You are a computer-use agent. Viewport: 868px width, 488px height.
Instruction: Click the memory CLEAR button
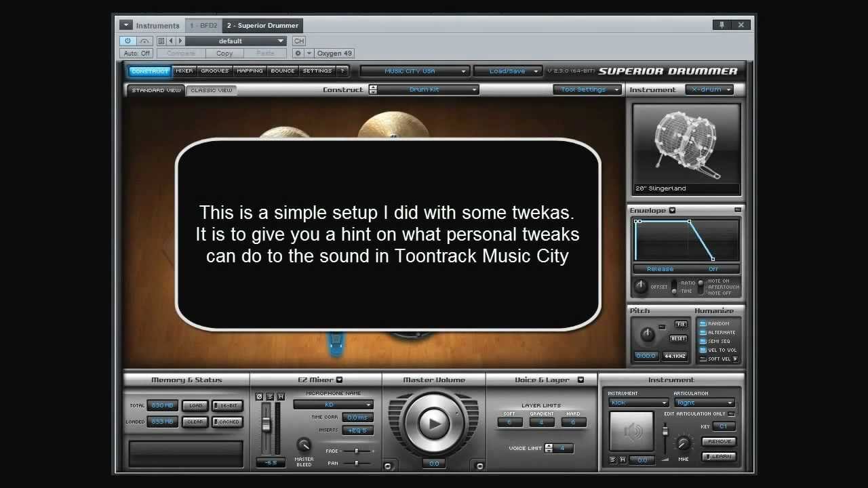coord(195,422)
